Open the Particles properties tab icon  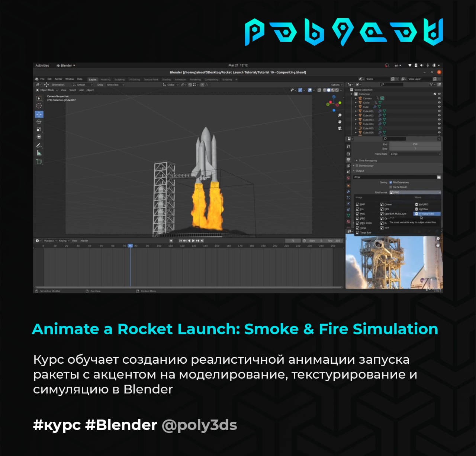click(x=348, y=197)
